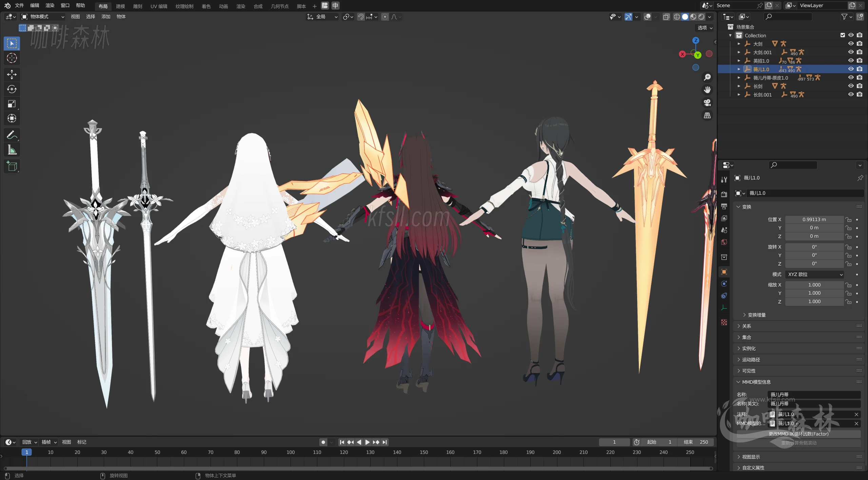Screen dimensions: 868x480
Task: Click the new collection icon in outliner
Action: tap(860, 17)
